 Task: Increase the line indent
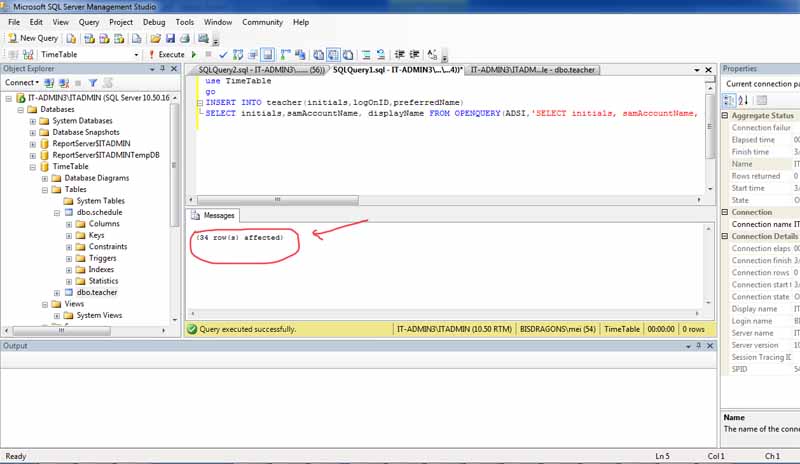[x=414, y=54]
